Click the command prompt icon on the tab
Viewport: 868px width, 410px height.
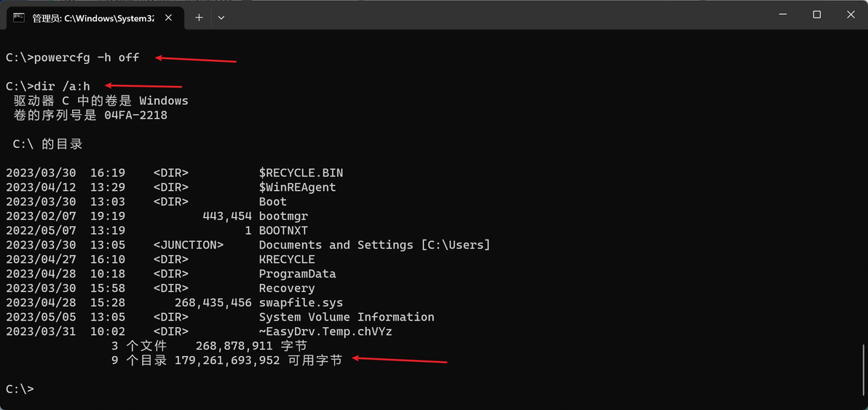[x=19, y=17]
